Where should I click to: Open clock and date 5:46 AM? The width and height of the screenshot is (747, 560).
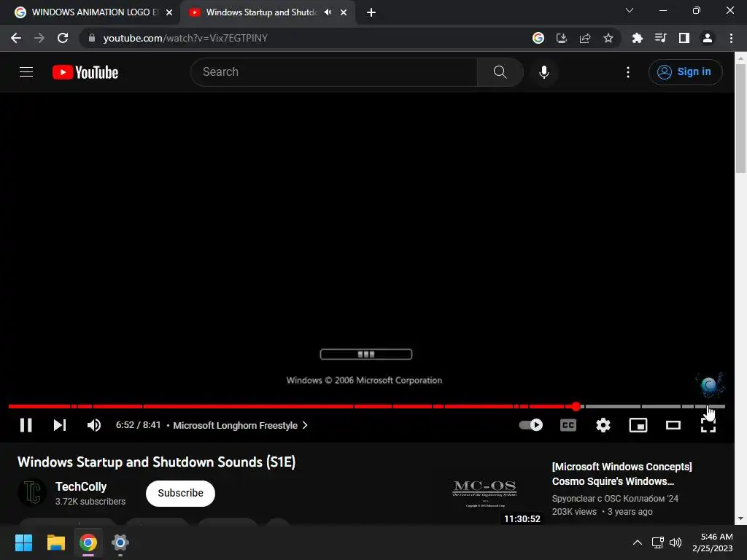click(x=712, y=542)
